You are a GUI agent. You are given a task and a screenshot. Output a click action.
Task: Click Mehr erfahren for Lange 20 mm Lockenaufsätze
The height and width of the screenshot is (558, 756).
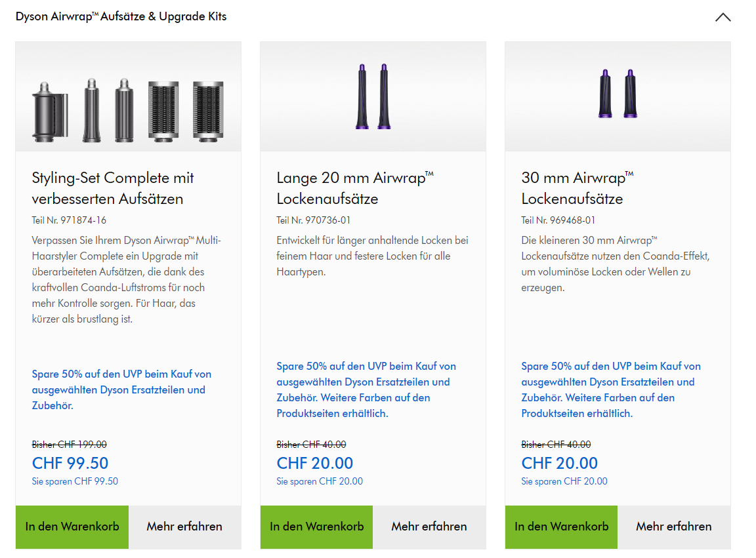coord(429,527)
